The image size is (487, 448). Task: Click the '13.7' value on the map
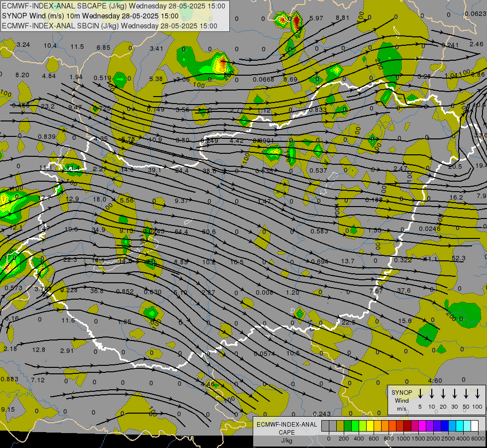coord(348,261)
